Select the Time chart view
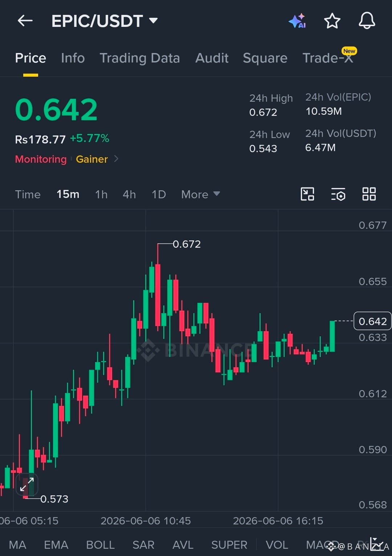 28,194
